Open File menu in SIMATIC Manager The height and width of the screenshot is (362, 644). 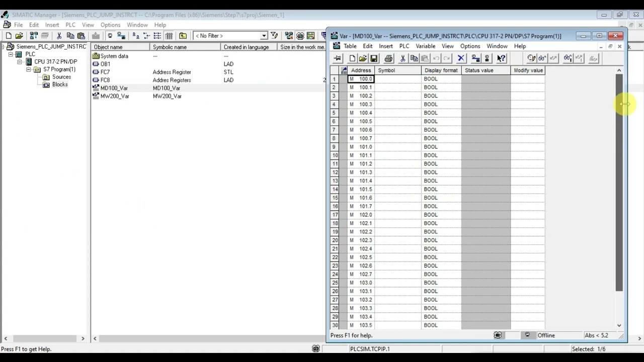click(x=18, y=25)
